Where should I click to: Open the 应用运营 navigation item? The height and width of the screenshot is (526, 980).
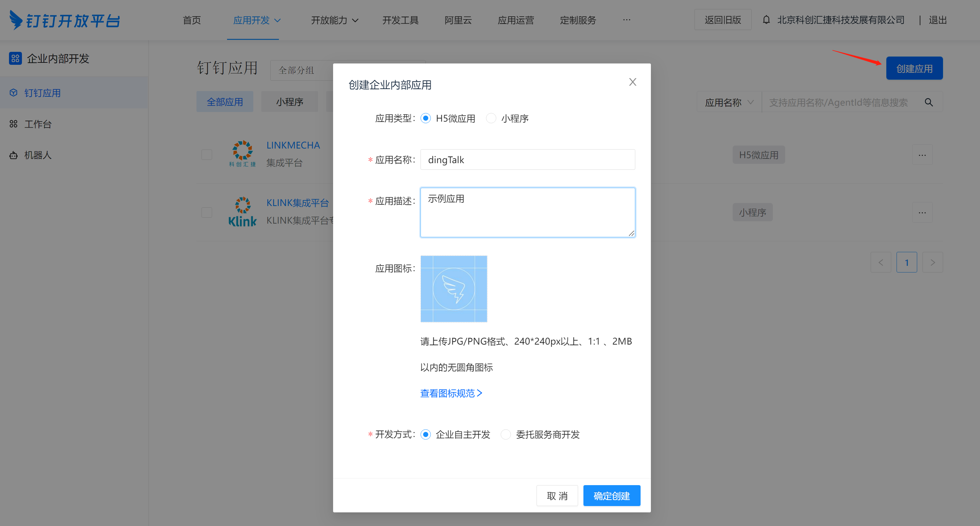(x=516, y=20)
